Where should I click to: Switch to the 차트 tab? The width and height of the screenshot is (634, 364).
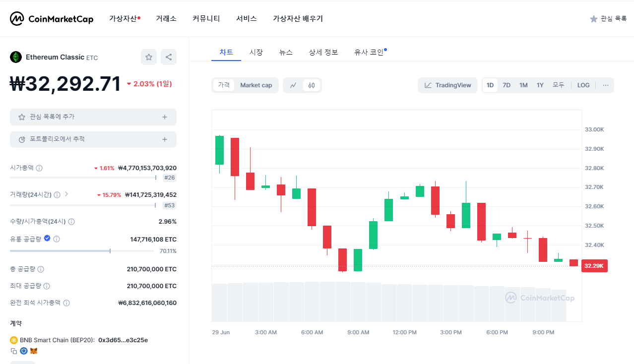226,52
